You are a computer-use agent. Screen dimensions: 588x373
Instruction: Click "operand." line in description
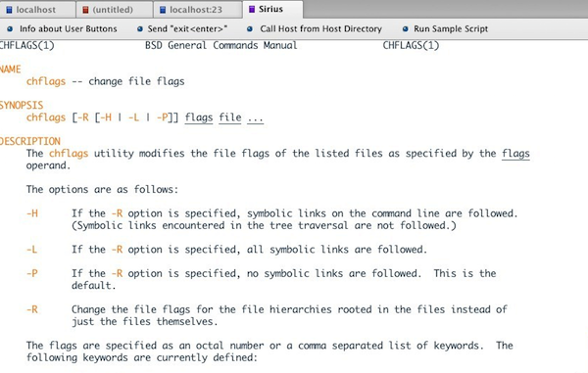click(x=48, y=165)
